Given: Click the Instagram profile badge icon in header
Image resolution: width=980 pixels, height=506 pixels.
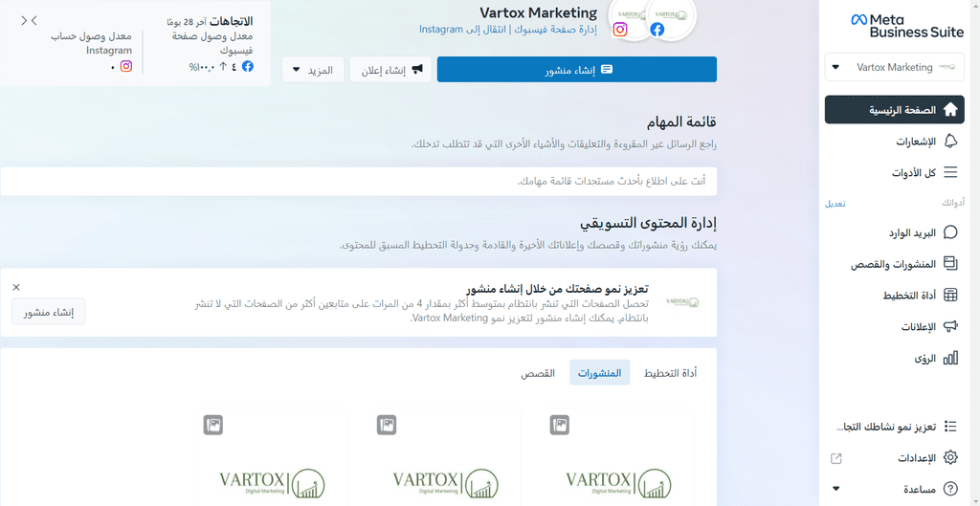Looking at the screenshot, I should click(619, 30).
